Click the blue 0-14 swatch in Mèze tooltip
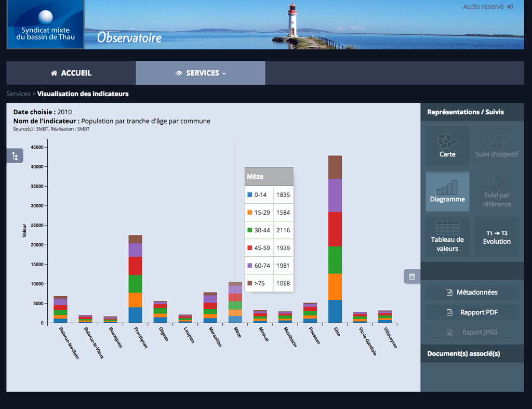Viewport: 532px width, 409px height. pos(250,195)
